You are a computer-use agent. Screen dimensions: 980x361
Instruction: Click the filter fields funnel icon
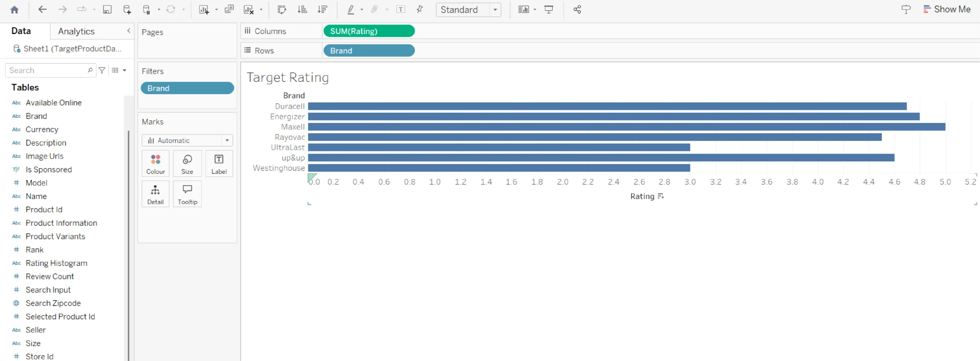102,70
